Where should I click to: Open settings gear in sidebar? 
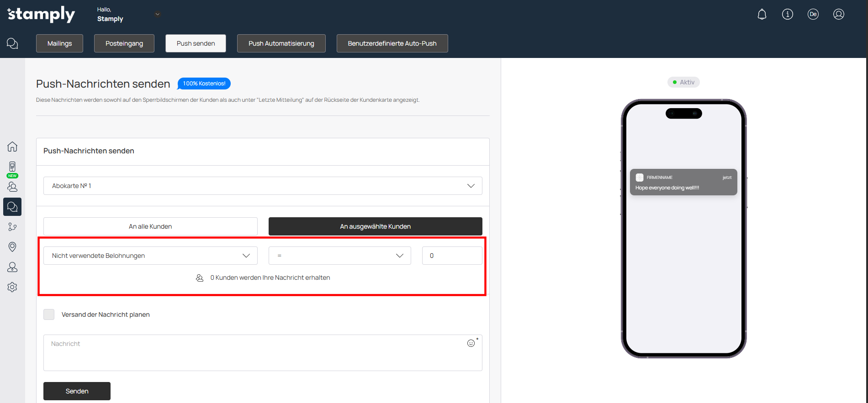coord(12,287)
